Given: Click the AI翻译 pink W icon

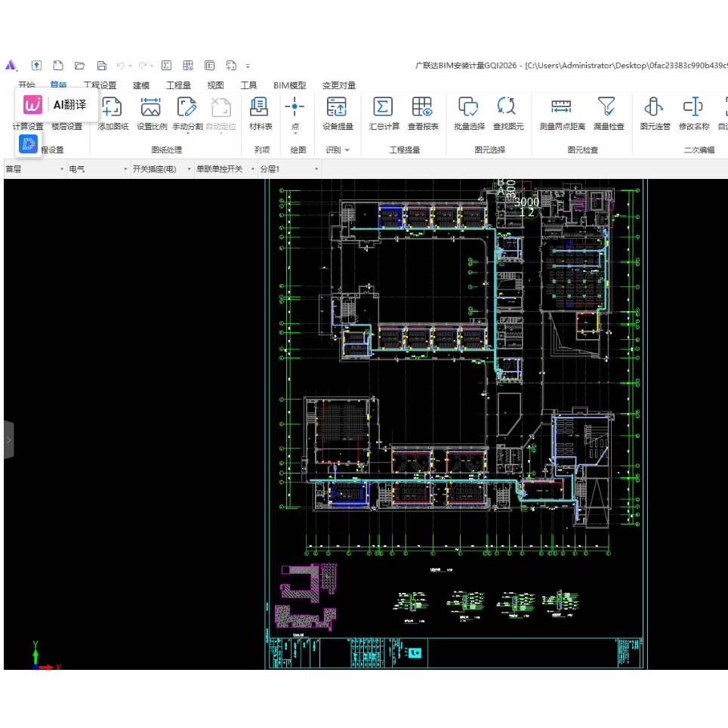Looking at the screenshot, I should [x=33, y=104].
